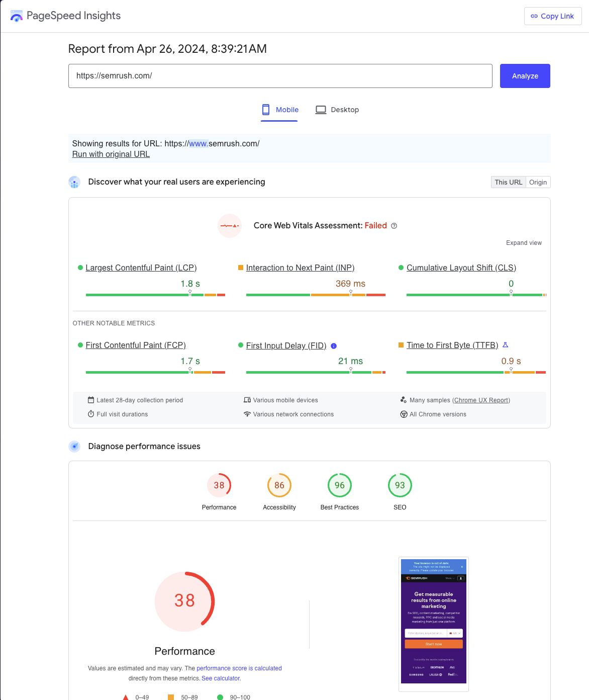Click the Core Web Vitals help icon
Image resolution: width=589 pixels, height=700 pixels.
(394, 226)
